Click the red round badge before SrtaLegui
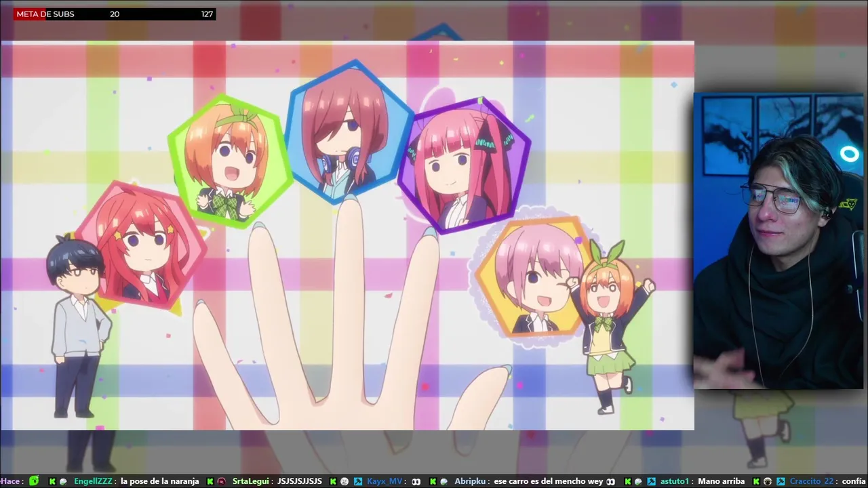 221,481
